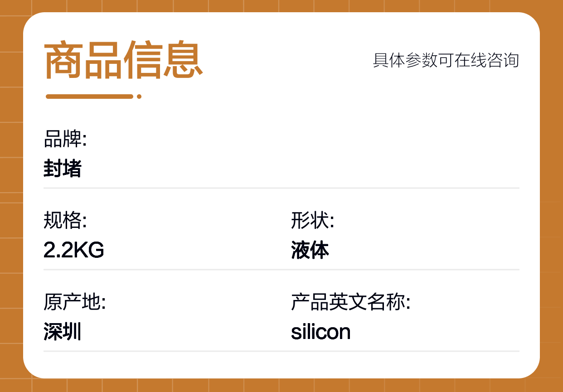The width and height of the screenshot is (563, 392).
Task: Click the divider line below the 深圳 row
Action: point(281,351)
